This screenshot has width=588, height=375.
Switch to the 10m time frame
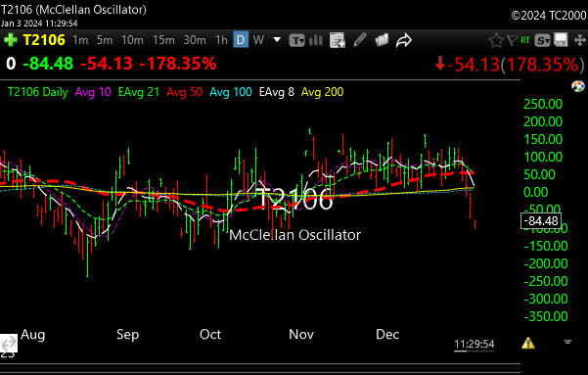pyautogui.click(x=132, y=40)
